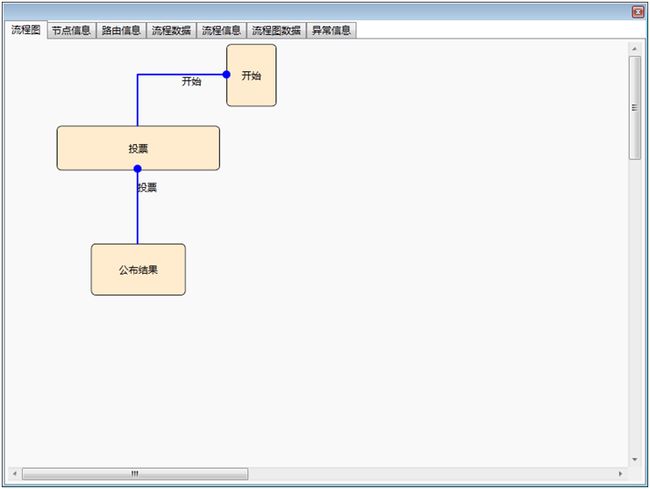The image size is (650, 489).
Task: Close the workflow window
Action: point(638,12)
